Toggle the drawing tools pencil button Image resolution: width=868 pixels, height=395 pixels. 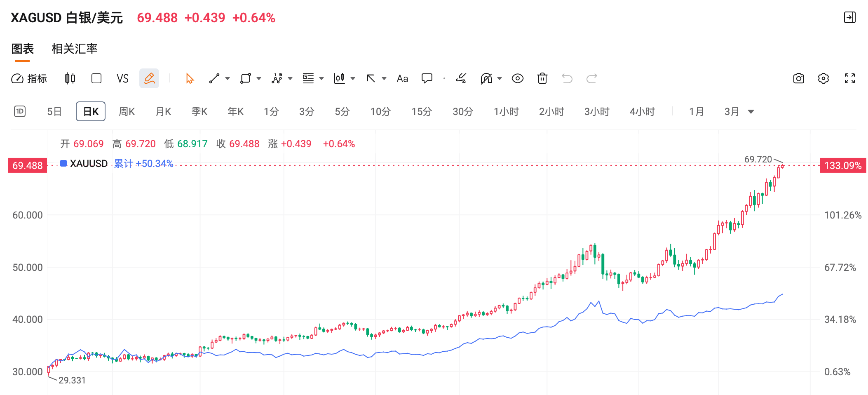pos(149,78)
